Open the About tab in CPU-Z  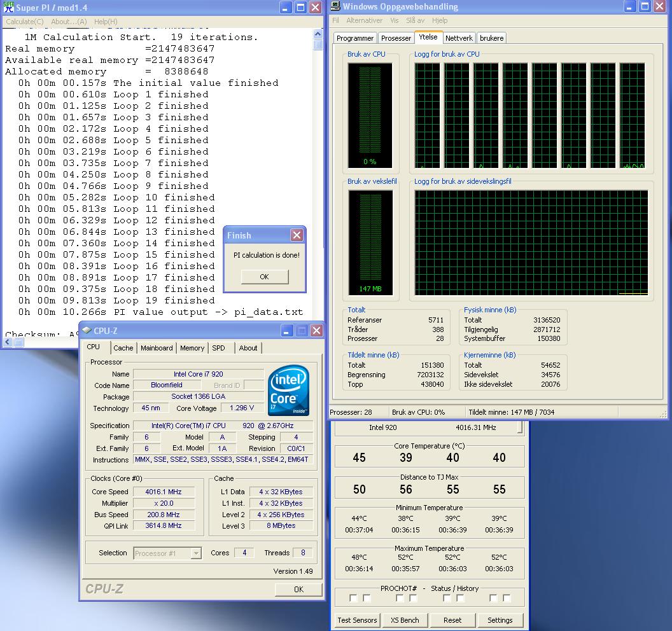(248, 348)
